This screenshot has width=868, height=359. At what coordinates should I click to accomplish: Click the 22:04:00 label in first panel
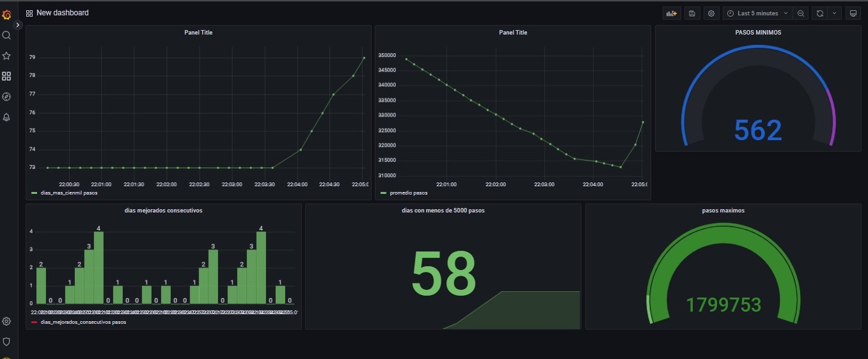tap(297, 184)
